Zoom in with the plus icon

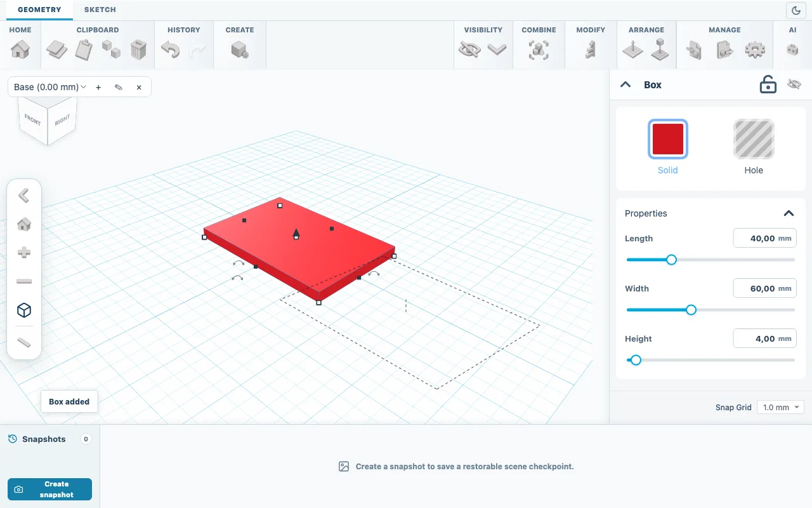point(24,253)
